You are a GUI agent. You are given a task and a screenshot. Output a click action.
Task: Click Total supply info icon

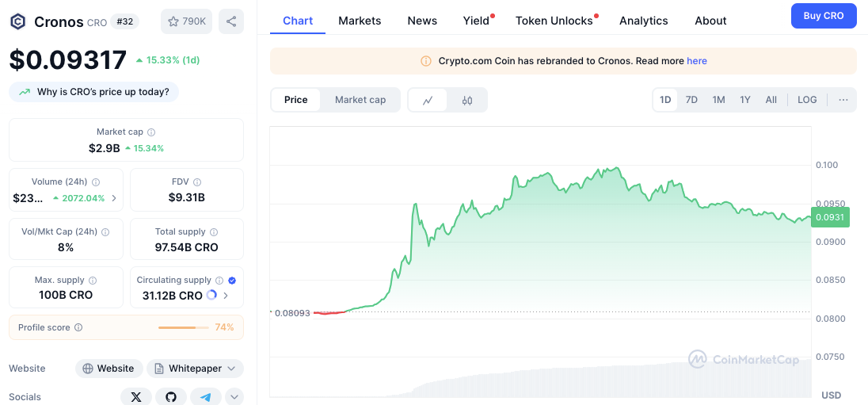[214, 232]
